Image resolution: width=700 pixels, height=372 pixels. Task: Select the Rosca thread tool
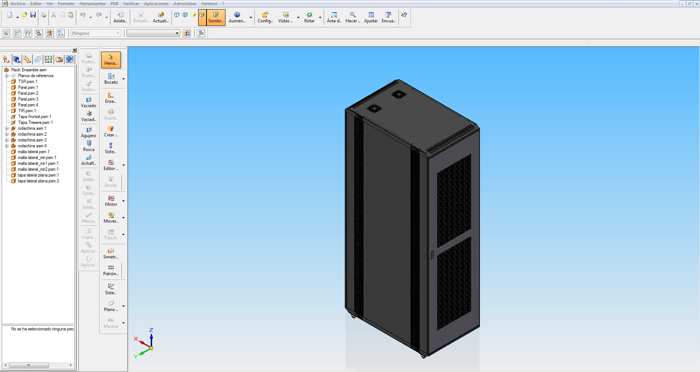click(88, 146)
